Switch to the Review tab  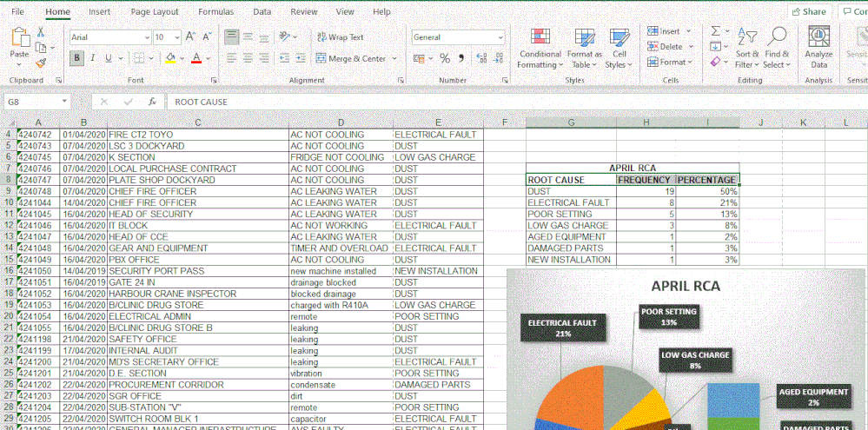click(x=304, y=11)
